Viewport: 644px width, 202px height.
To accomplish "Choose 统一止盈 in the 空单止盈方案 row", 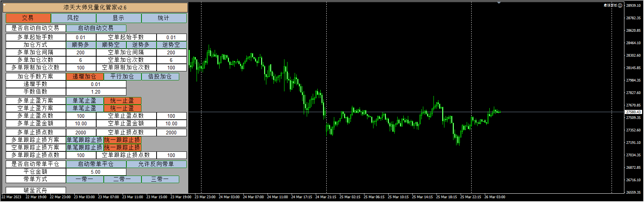I will [x=123, y=108].
